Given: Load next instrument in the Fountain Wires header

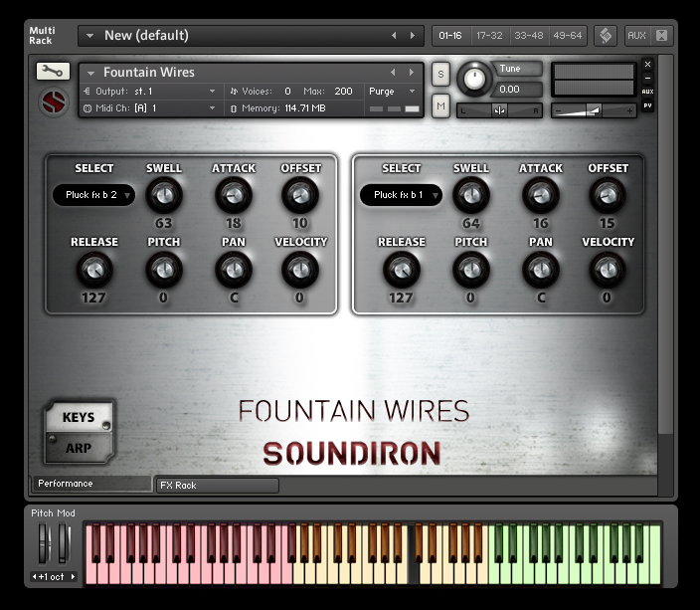Looking at the screenshot, I should (412, 72).
